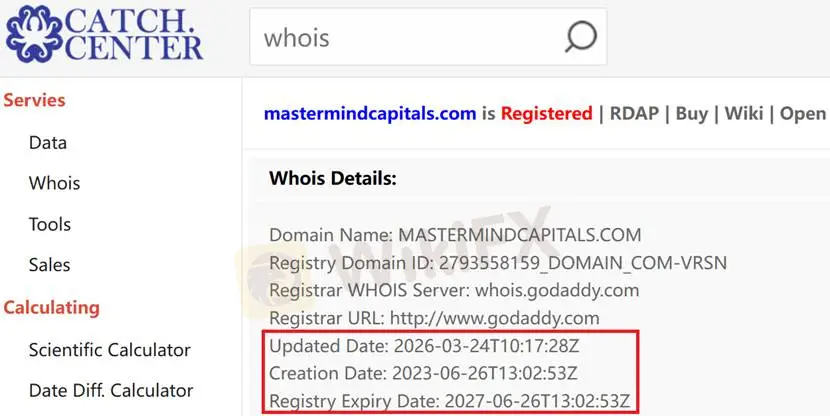Select Tools in the sidebar

tap(50, 224)
